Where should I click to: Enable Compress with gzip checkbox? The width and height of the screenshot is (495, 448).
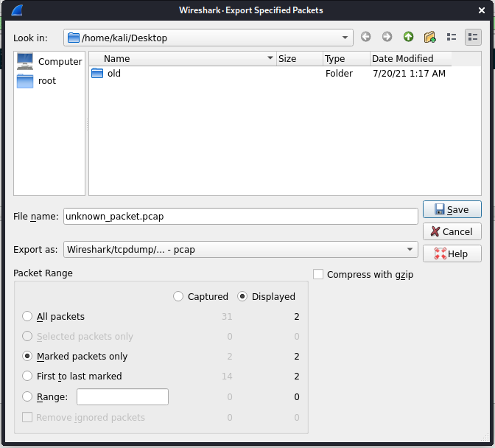(x=318, y=274)
